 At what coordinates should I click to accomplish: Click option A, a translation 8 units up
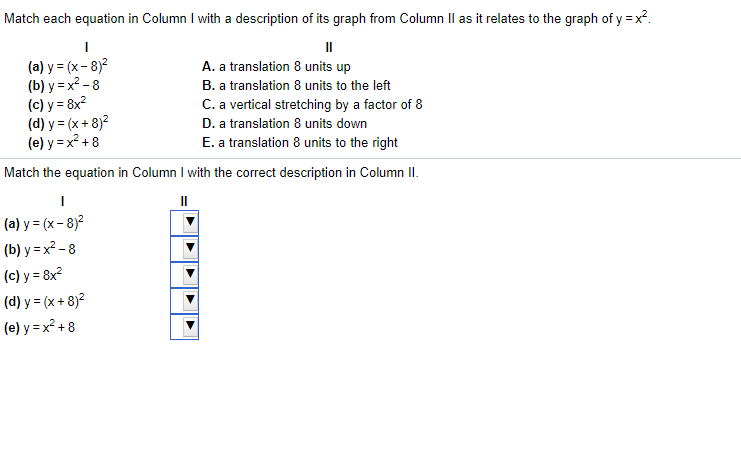(x=276, y=67)
